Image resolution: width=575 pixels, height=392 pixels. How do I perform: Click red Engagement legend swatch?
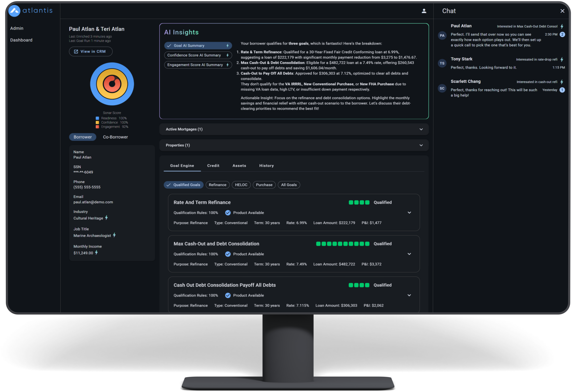(x=97, y=127)
